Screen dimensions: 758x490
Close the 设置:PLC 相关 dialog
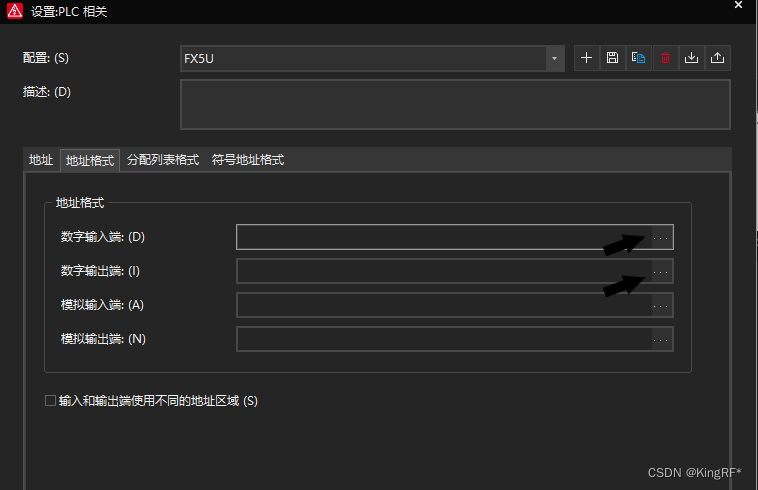click(738, 6)
